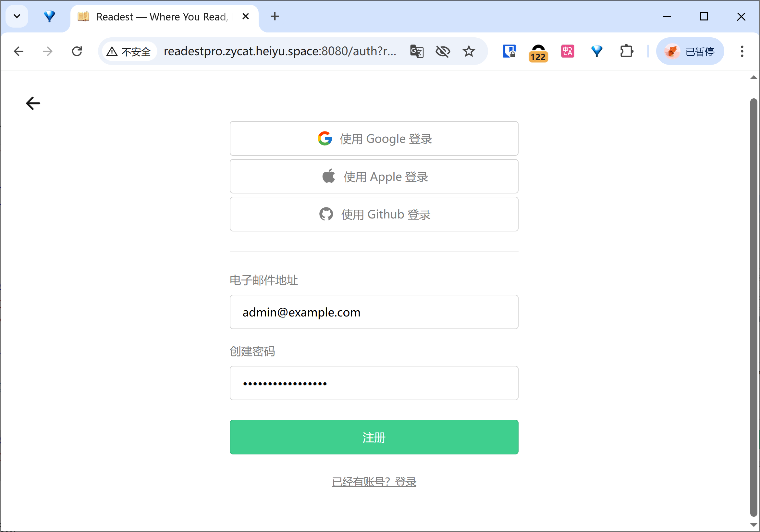Open Google Translate page icon
This screenshot has width=760, height=532.
(x=417, y=51)
